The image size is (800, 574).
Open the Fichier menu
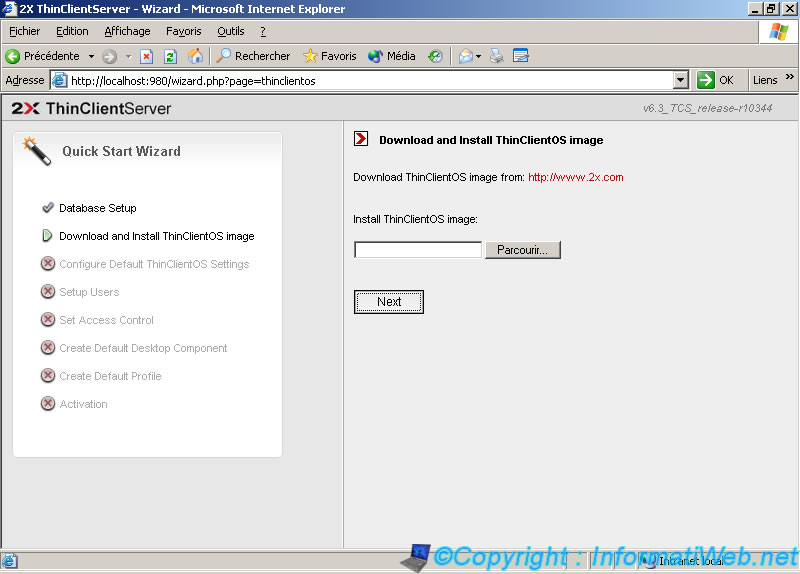click(x=24, y=31)
